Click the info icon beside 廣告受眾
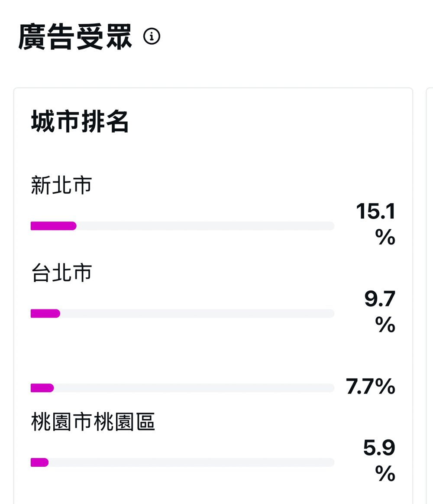This screenshot has height=504, width=433. click(x=152, y=36)
